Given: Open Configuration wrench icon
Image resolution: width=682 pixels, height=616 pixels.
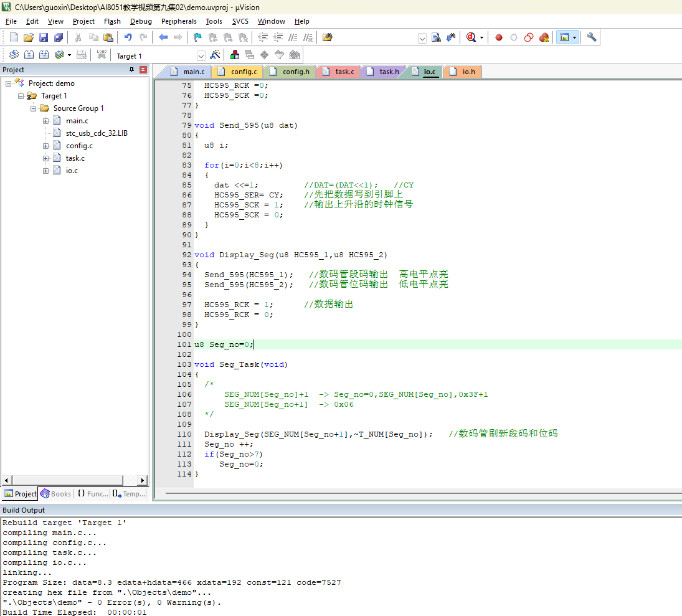Looking at the screenshot, I should (x=592, y=37).
